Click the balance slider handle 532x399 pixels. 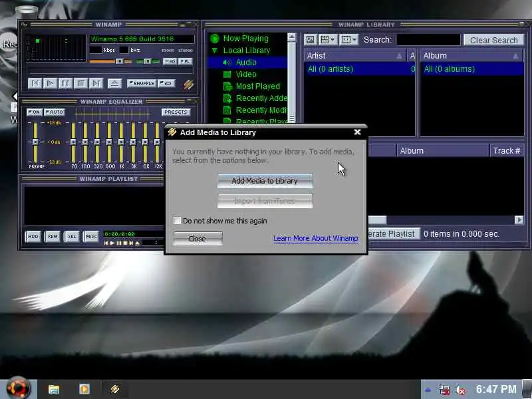[x=147, y=61]
